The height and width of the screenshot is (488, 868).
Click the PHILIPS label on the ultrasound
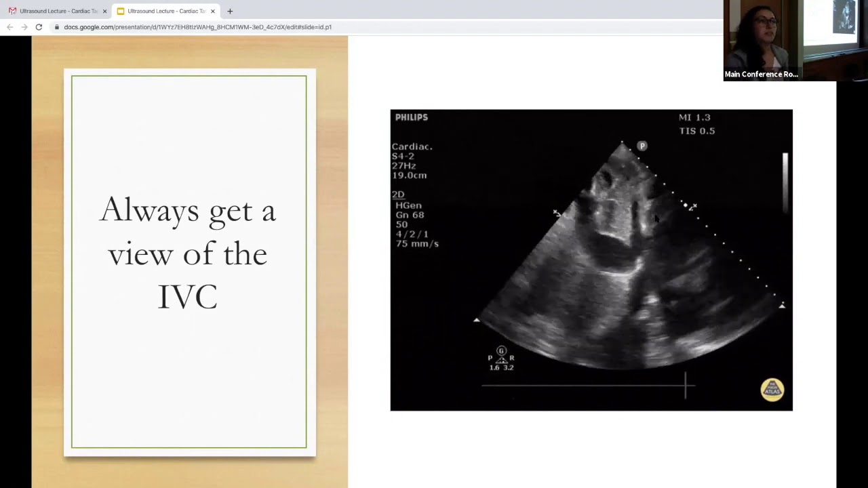pos(412,117)
